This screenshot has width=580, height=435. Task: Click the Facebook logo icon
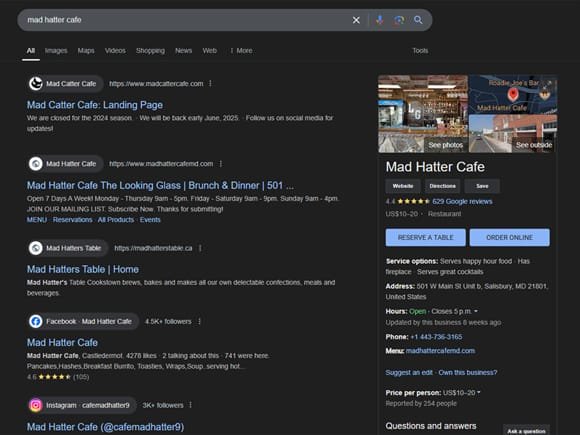[36, 321]
